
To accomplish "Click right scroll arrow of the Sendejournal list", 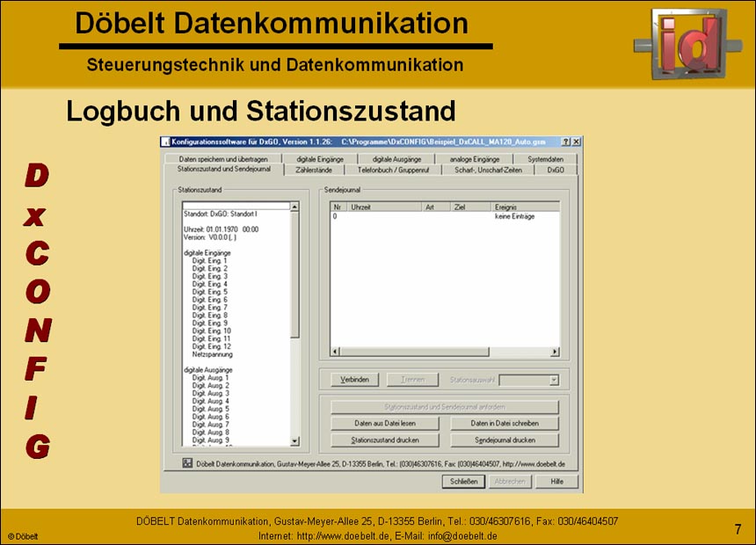I will click(x=555, y=352).
